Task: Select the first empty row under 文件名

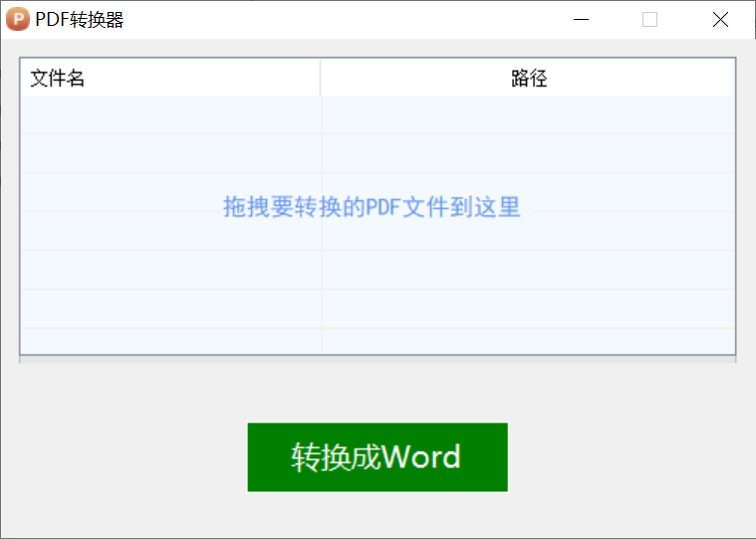Action: click(169, 116)
